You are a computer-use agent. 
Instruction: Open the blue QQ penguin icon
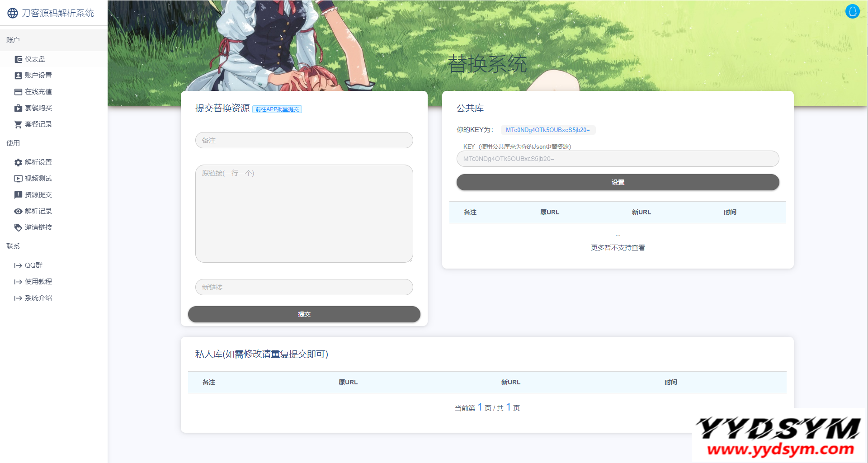point(852,11)
